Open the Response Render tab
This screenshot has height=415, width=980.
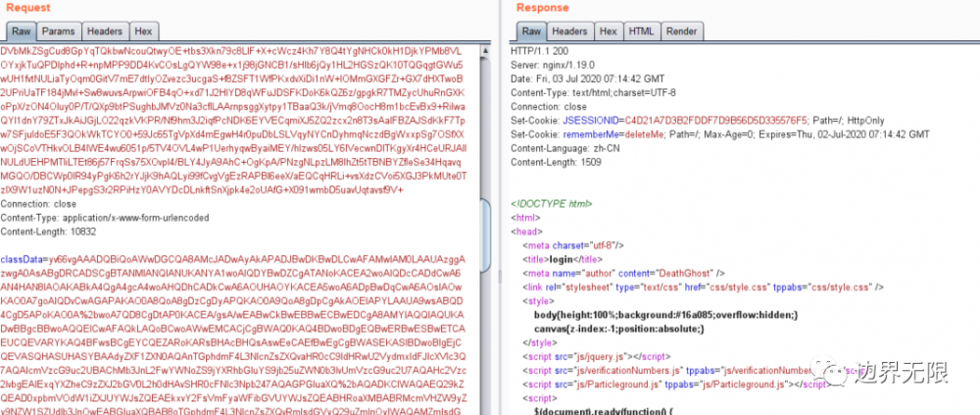tap(681, 31)
